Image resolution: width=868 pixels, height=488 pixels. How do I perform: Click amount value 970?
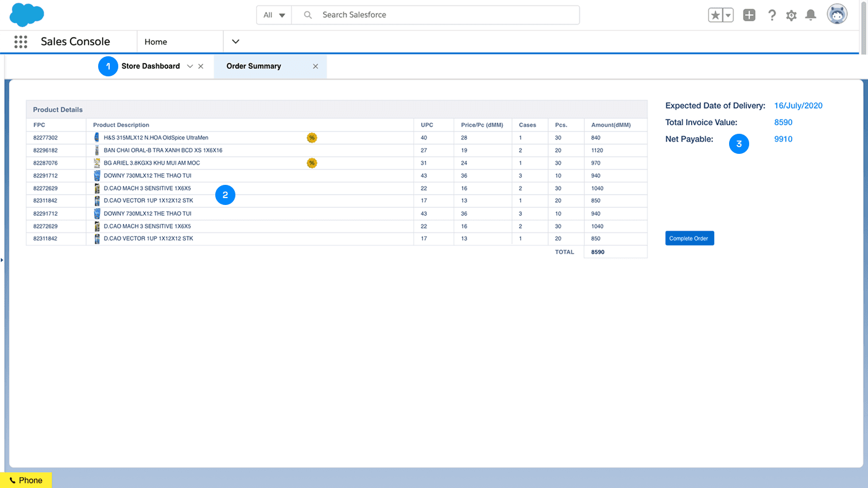coord(596,163)
